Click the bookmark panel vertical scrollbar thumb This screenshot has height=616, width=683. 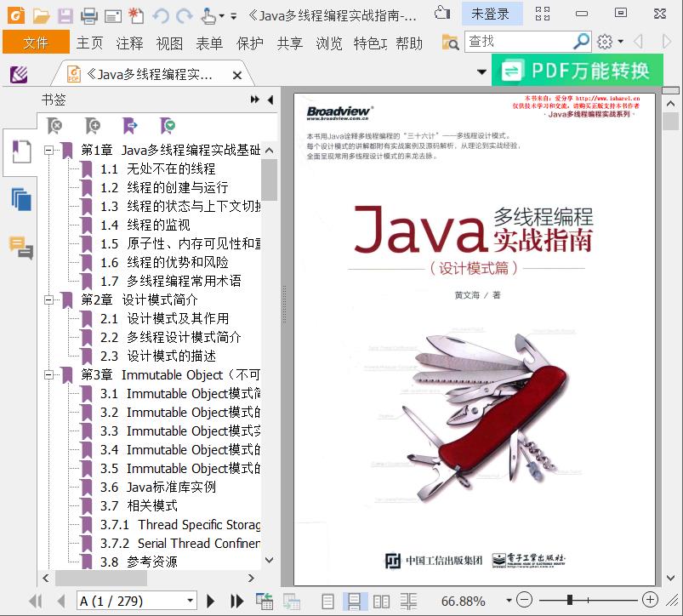click(x=270, y=180)
